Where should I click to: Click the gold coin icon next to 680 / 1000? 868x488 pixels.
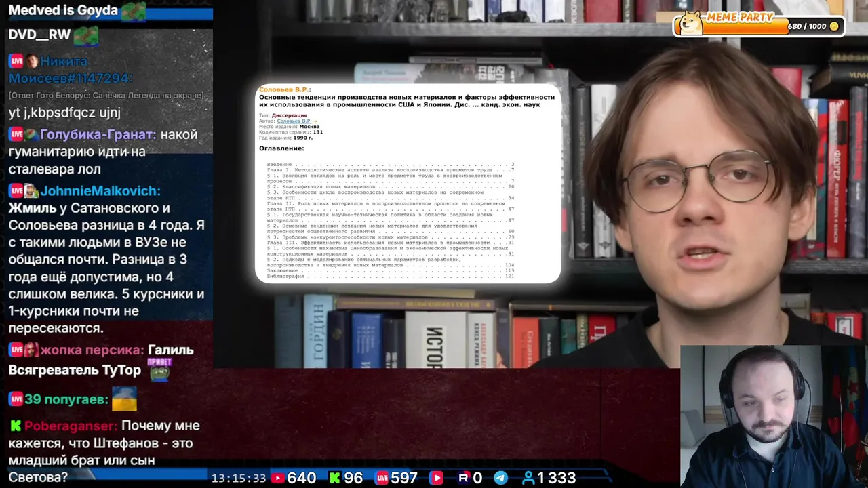tap(834, 26)
